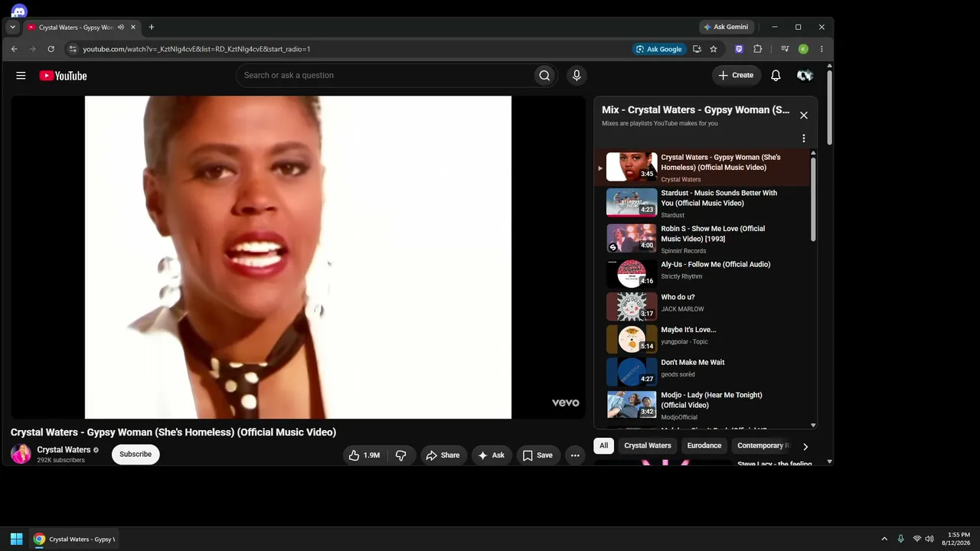Open Chrome extensions puzzle menu
Image resolution: width=980 pixels, height=551 pixels.
point(757,49)
